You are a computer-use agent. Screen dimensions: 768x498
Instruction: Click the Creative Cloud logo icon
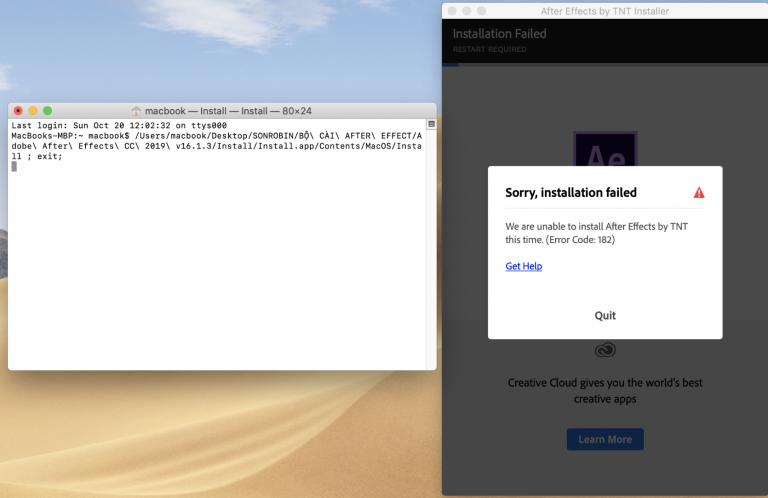[605, 350]
